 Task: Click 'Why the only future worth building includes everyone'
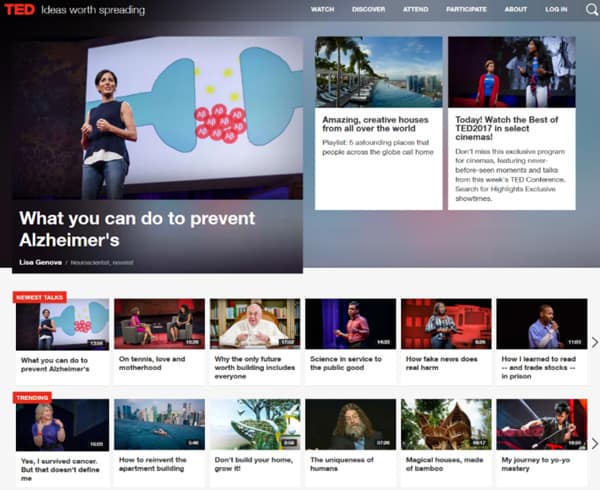coord(254,368)
